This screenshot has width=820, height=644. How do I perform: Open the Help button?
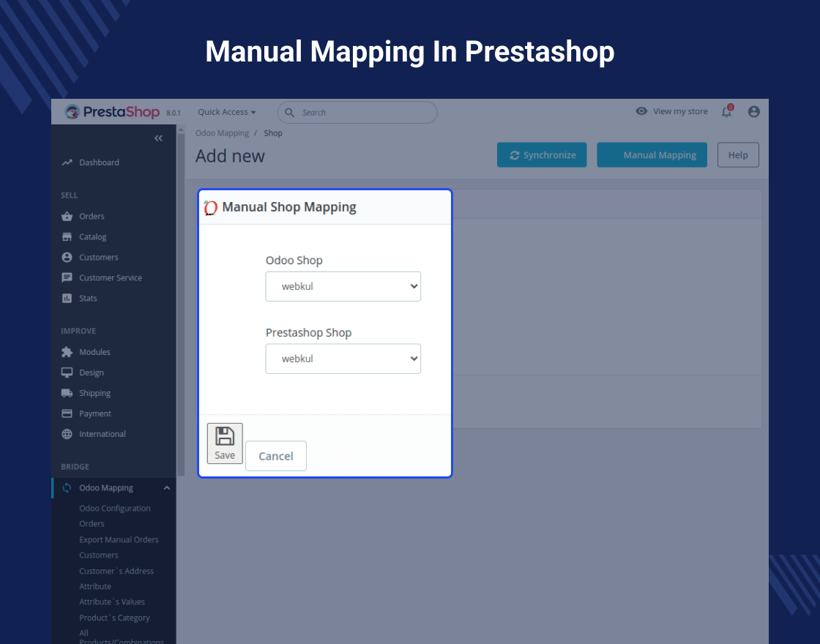coord(738,154)
